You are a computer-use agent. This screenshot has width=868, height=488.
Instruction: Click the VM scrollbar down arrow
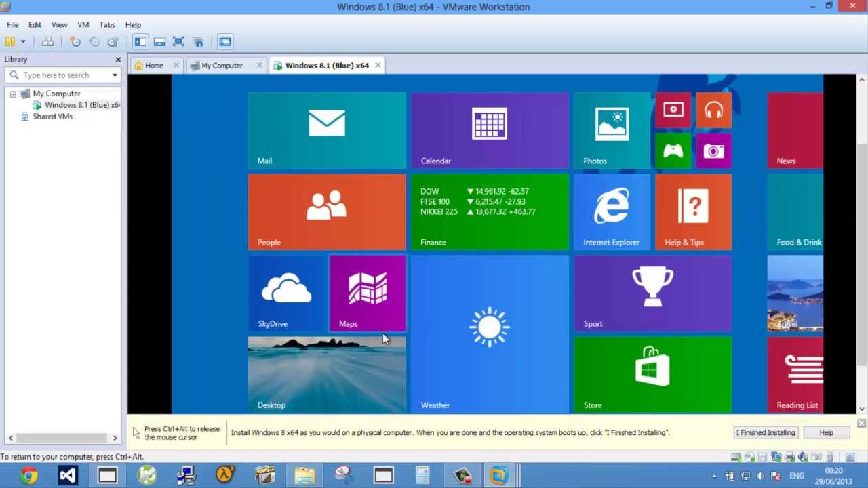pyautogui.click(x=862, y=409)
